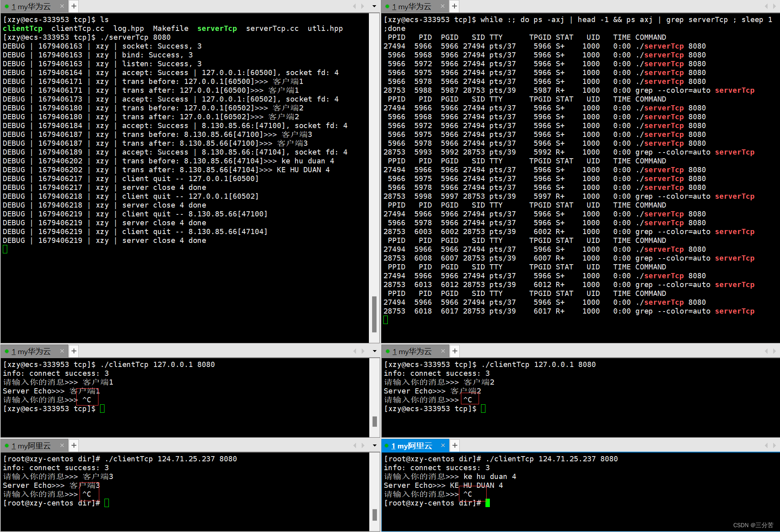Click the 'Server Echo>>> 客户端2' line
780x532 pixels.
(x=432, y=391)
